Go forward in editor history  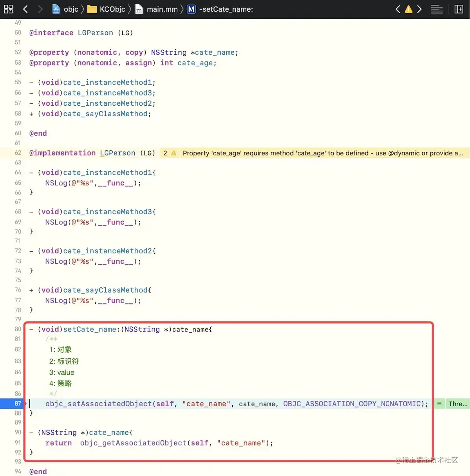(40, 9)
